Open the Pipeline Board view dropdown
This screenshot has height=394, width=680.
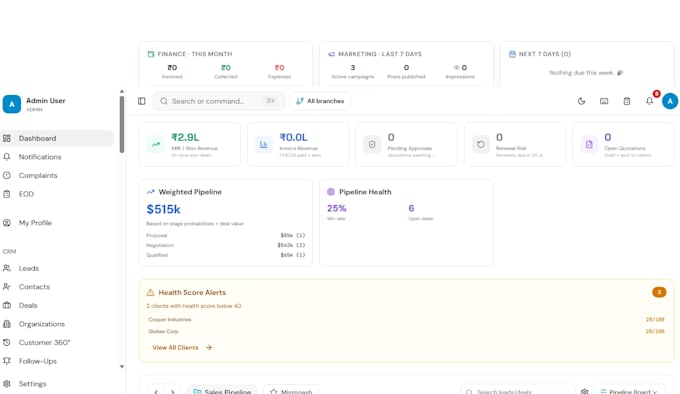pyautogui.click(x=629, y=391)
